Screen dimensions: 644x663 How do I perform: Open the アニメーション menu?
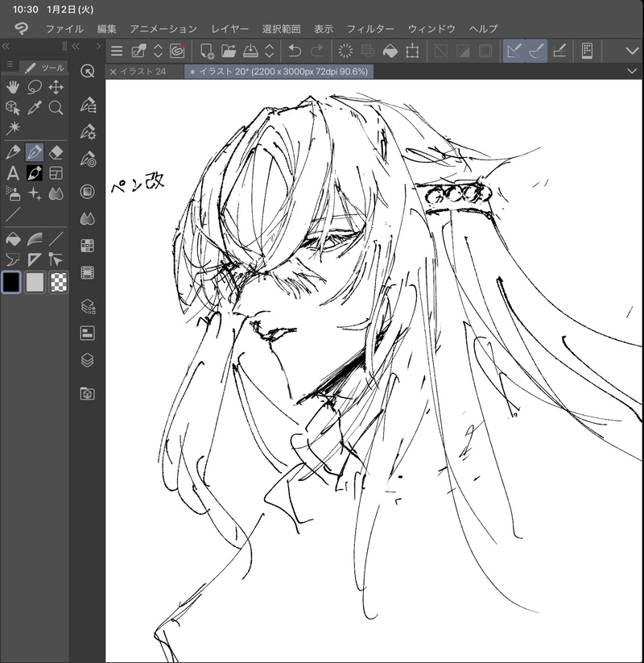tap(163, 29)
